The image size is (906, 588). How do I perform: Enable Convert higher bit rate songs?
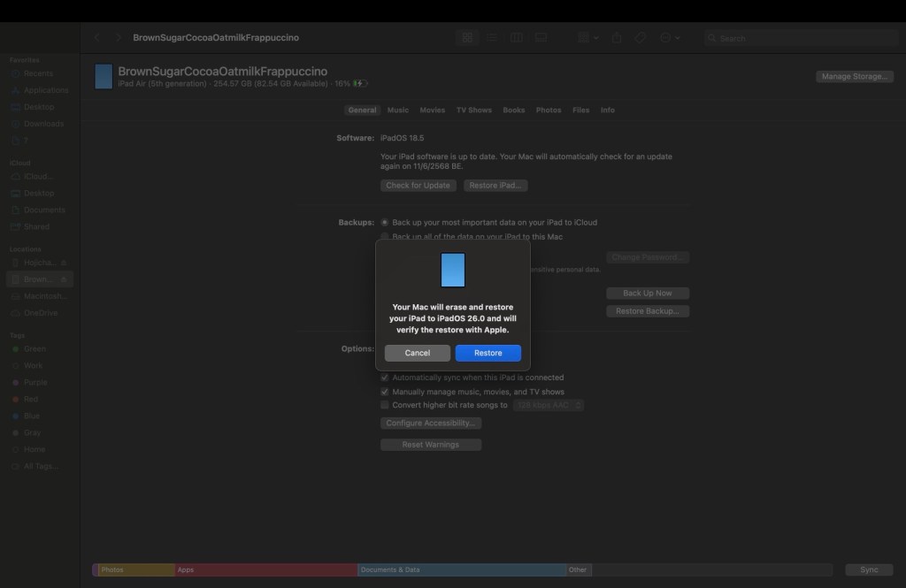[x=385, y=405]
